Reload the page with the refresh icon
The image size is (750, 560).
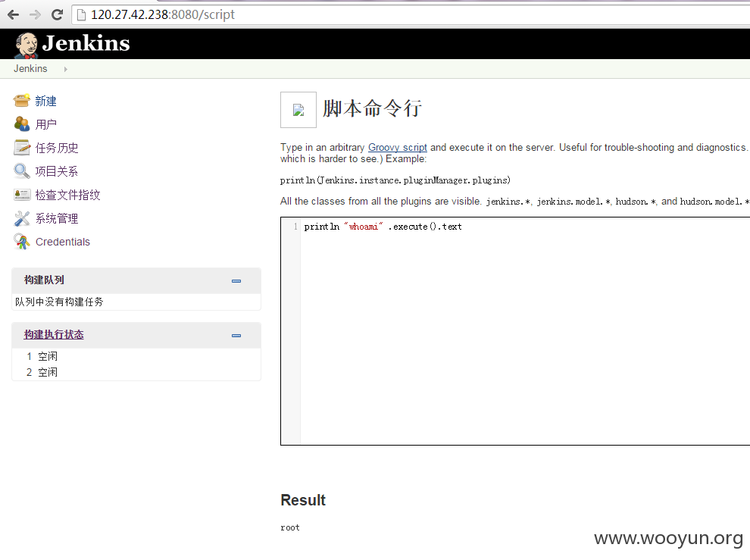coord(57,15)
